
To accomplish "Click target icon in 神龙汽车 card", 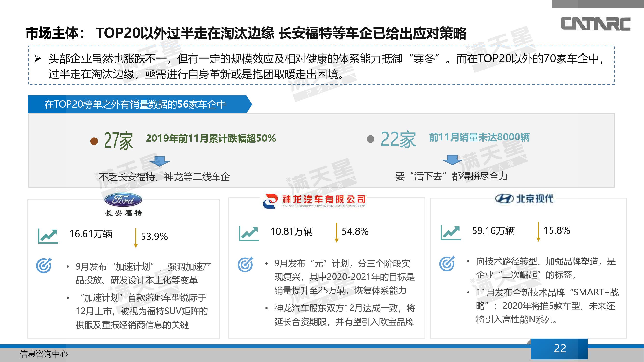I will [x=245, y=264].
